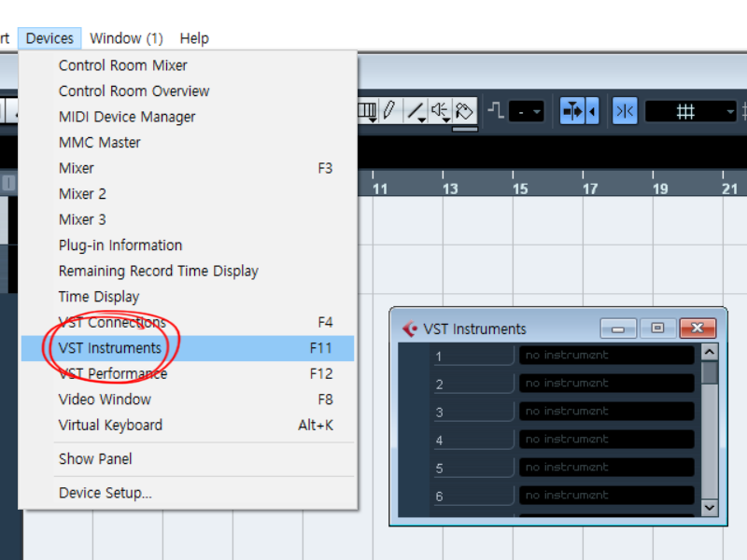Toggle the Auto-Scroll button
Screen dimensions: 747x560
(572, 111)
